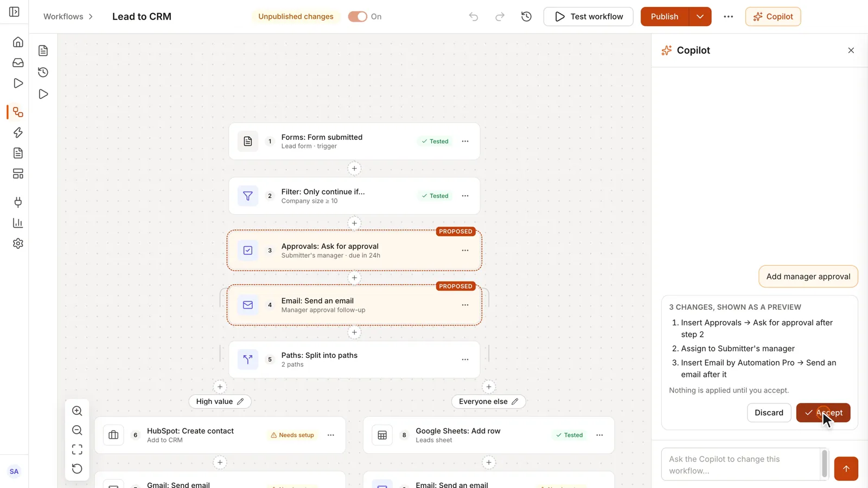Select the HubSpot: Create contact step
This screenshot has width=868, height=488.
[220, 435]
